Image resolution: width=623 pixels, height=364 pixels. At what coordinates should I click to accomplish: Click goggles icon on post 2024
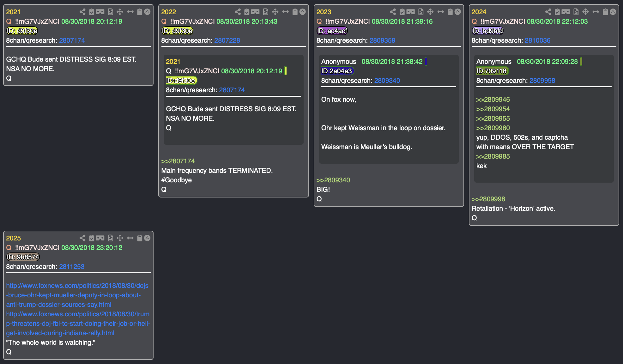[566, 12]
